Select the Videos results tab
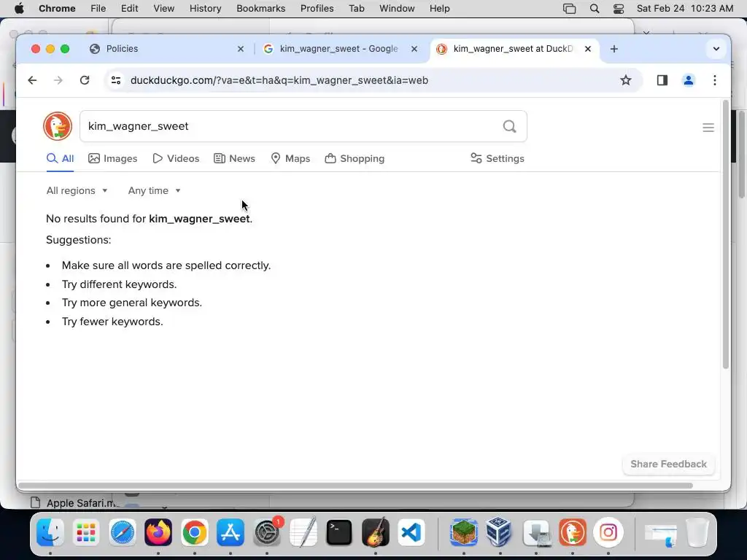This screenshot has height=560, width=747. coord(176,158)
